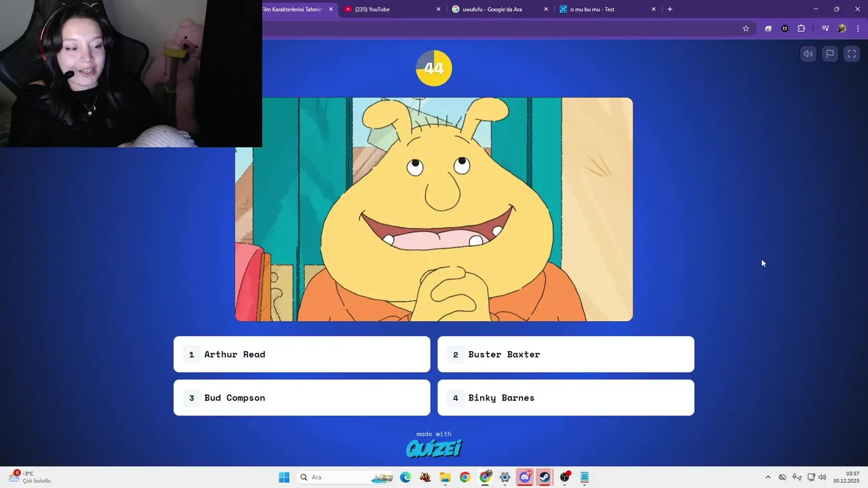Click the cartoon character quiz image
This screenshot has height=488, width=868.
[x=434, y=209]
